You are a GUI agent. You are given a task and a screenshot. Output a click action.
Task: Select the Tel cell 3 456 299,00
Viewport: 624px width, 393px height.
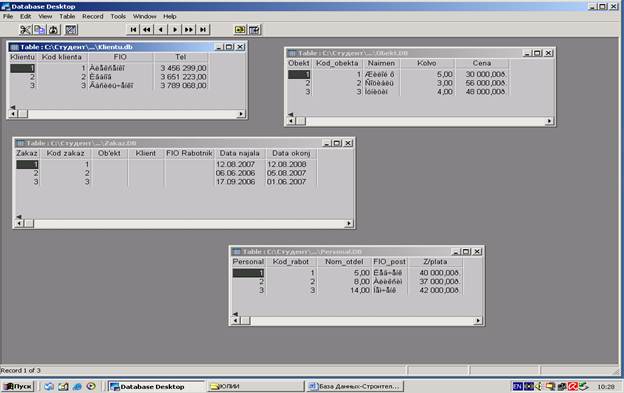[x=181, y=68]
